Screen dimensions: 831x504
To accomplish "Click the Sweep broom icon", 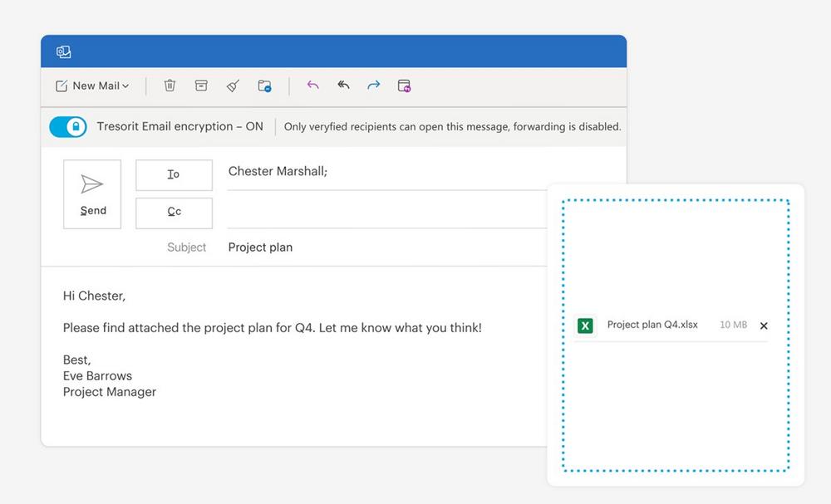I will (x=233, y=86).
